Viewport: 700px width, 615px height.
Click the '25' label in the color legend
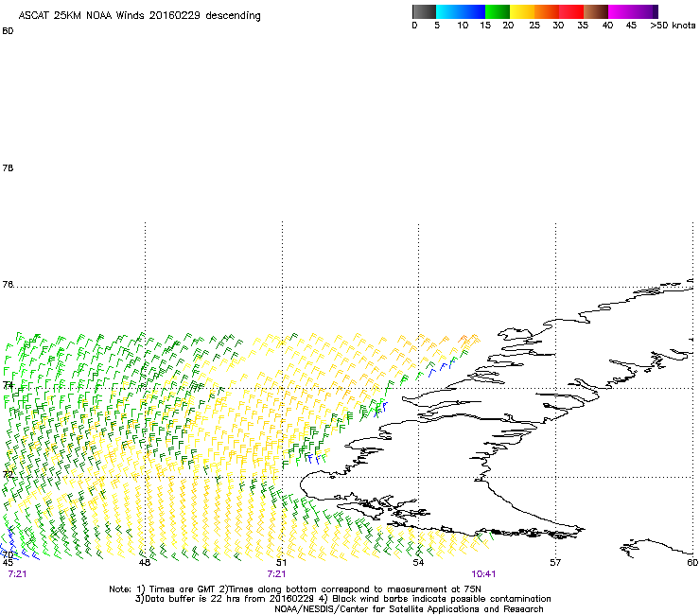pos(534,26)
